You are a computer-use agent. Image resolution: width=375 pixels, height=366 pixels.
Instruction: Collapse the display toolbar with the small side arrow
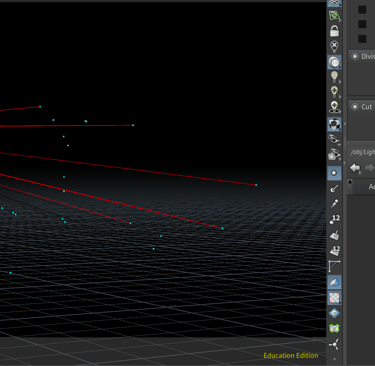coord(345,124)
